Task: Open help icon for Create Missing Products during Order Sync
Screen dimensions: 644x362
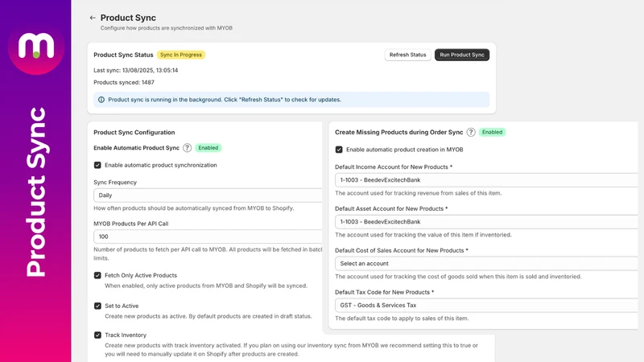Action: click(x=471, y=132)
